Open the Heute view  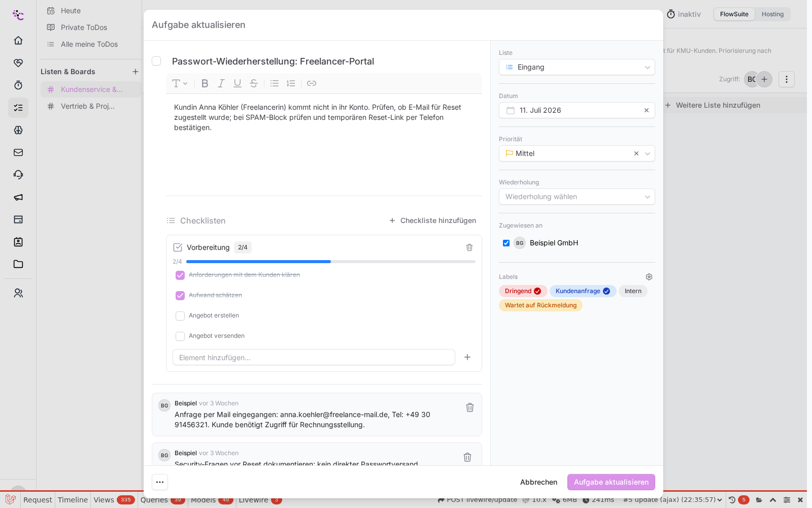[71, 11]
